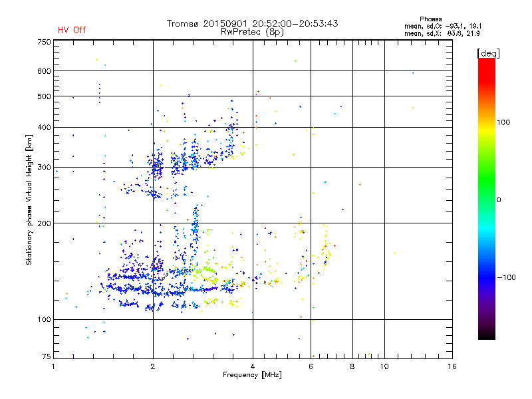The image size is (532, 399).
Task: Click the y-axis tick label '75'
Action: tap(47, 356)
